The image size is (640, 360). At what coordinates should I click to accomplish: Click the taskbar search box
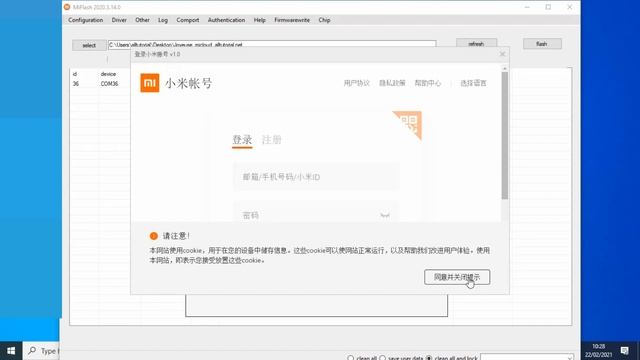coord(42,351)
